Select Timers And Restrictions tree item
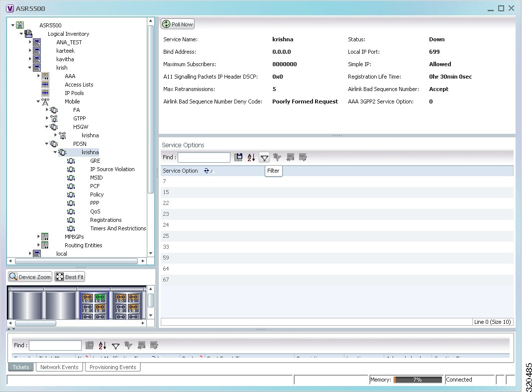 point(118,228)
